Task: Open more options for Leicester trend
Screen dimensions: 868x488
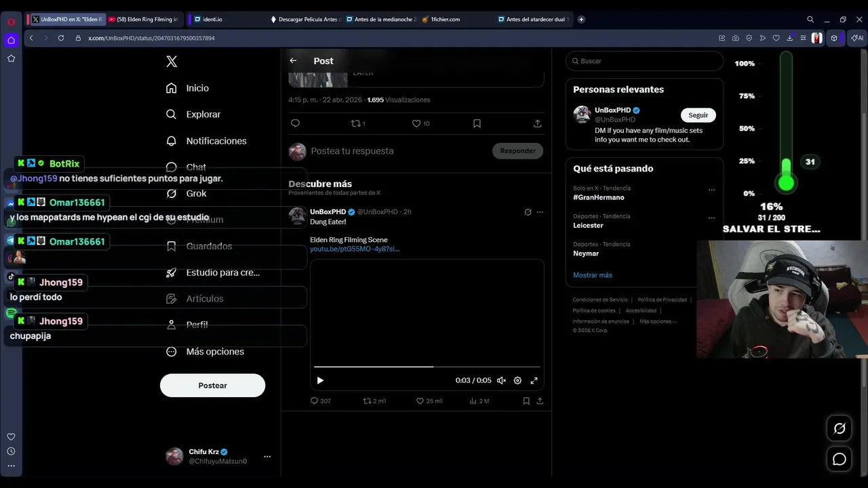Action: [711, 218]
